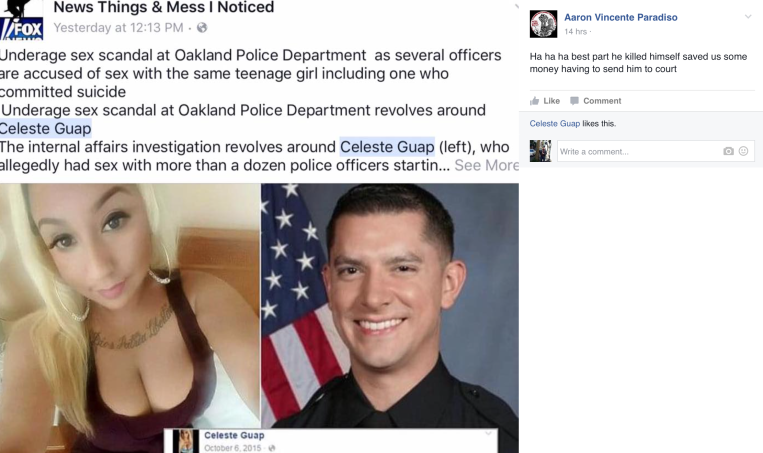Open the Aaron Vincente Paradiso profile link
The image size is (763, 453).
pos(620,18)
